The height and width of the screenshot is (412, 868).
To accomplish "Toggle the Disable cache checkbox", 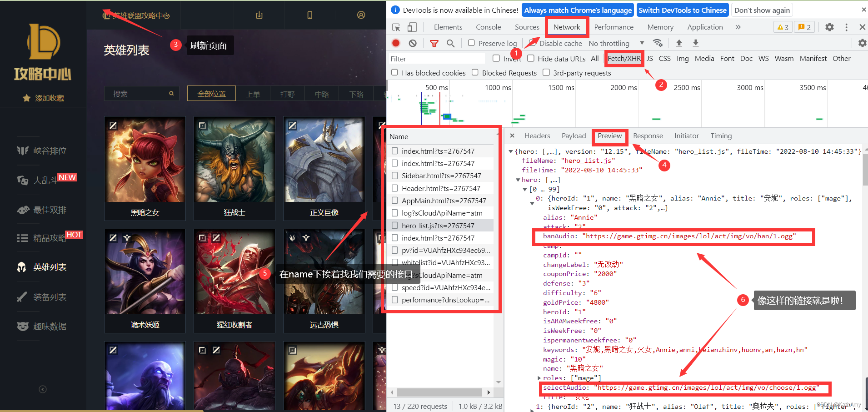I will tap(532, 43).
